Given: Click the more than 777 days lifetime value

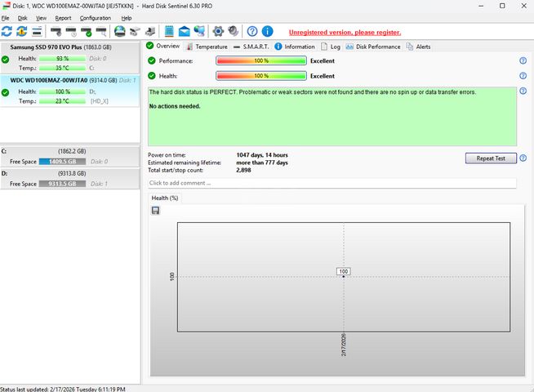Looking at the screenshot, I should (x=262, y=163).
